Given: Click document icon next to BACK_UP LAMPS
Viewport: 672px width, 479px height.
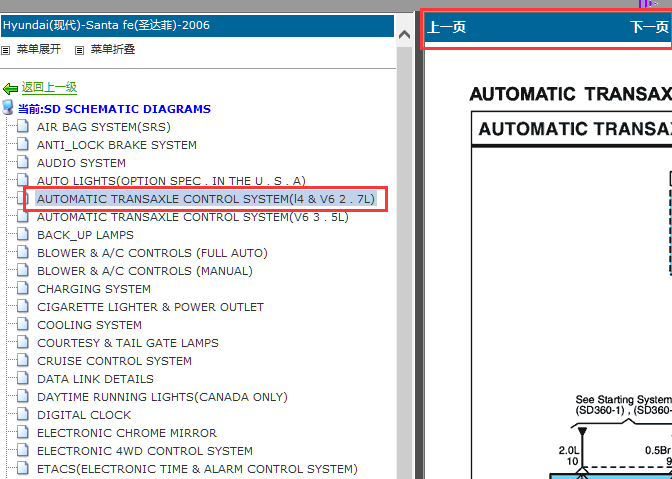Looking at the screenshot, I should [23, 234].
